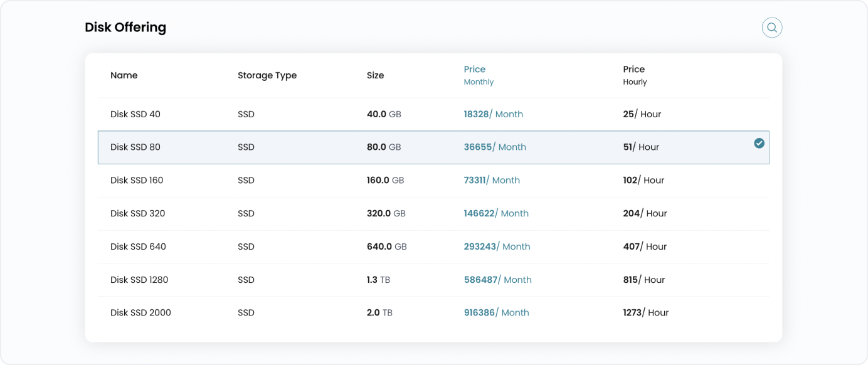Click the 36655/ Month price
Image resolution: width=868 pixels, height=365 pixels.
(495, 147)
